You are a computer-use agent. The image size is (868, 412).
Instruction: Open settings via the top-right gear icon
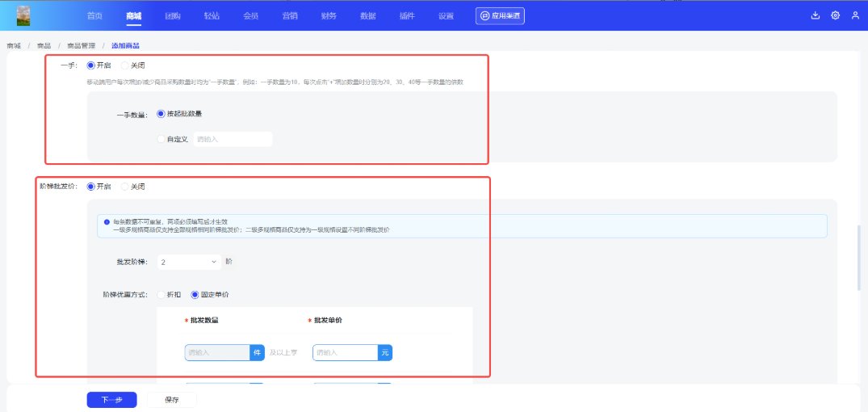pos(835,15)
